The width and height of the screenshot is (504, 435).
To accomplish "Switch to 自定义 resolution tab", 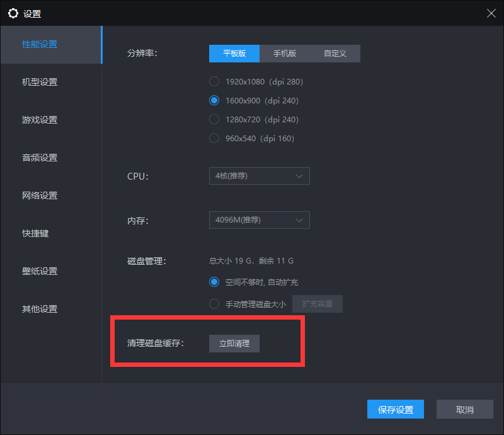I will [335, 54].
